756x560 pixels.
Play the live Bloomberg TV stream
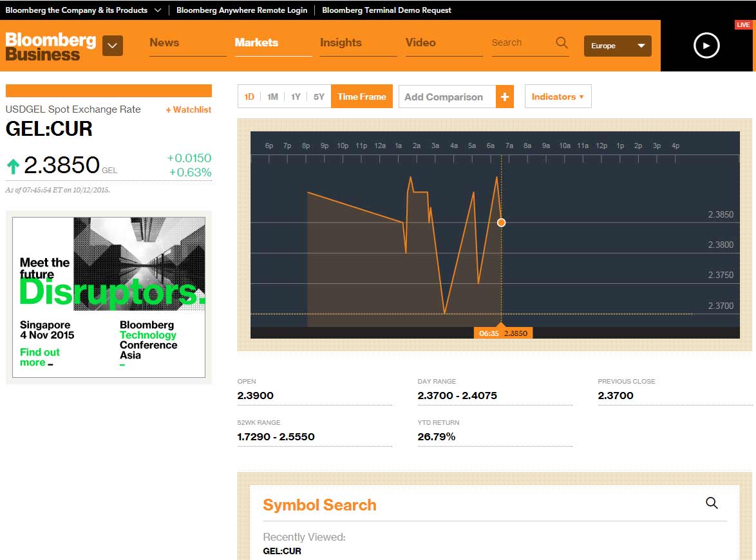[706, 46]
